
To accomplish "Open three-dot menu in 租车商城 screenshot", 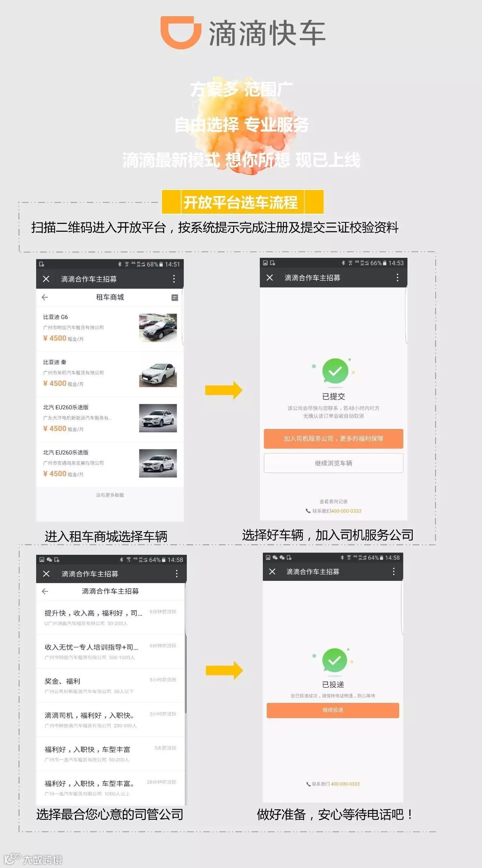I will tap(174, 279).
